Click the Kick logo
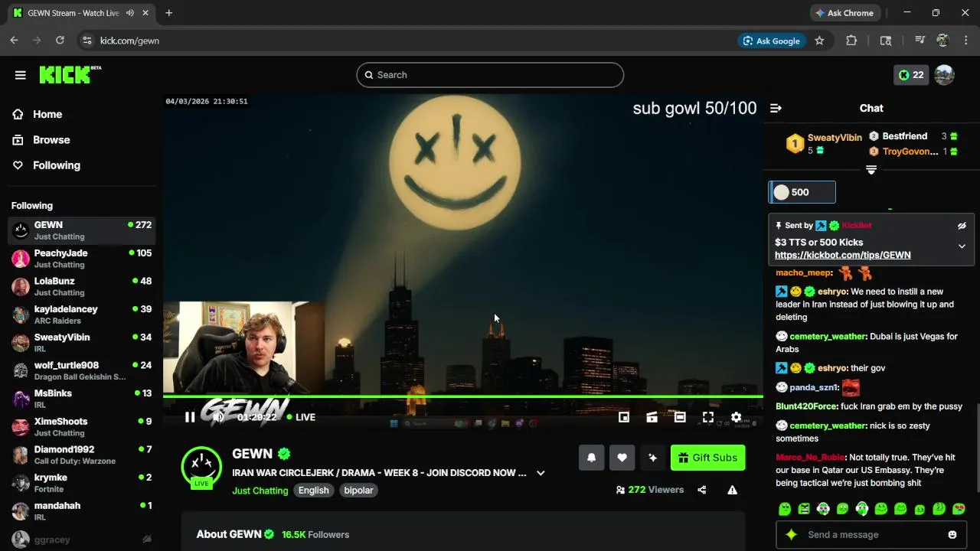980x551 pixels. (x=70, y=74)
